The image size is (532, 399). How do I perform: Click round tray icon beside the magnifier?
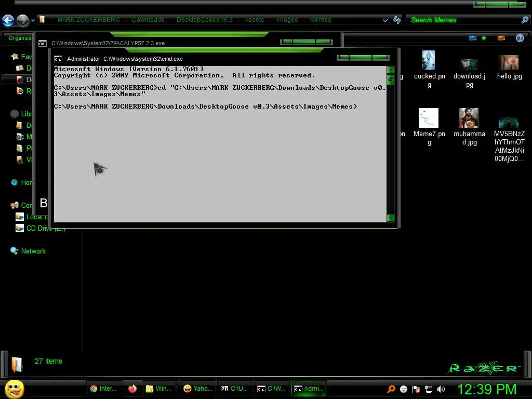[403, 389]
